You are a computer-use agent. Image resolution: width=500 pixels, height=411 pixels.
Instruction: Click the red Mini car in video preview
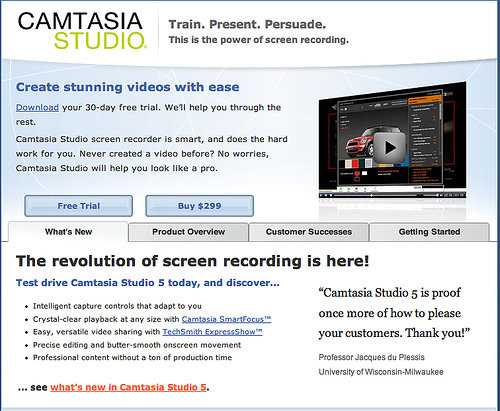click(x=361, y=143)
